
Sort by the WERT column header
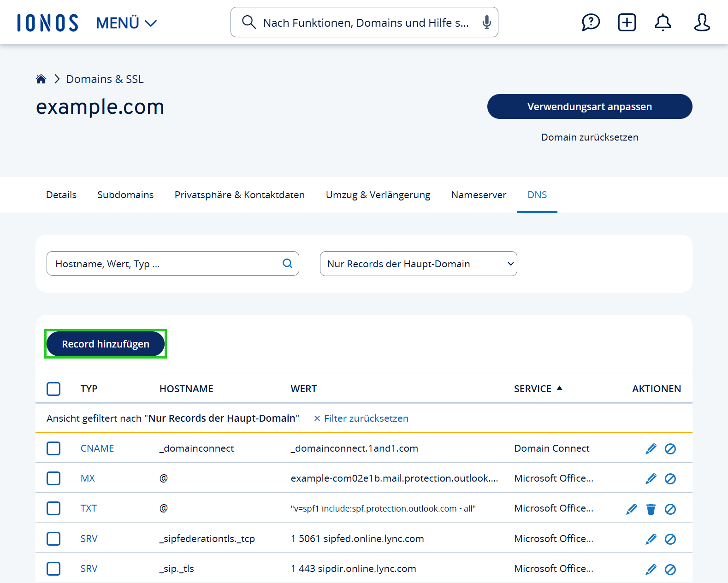coord(303,389)
